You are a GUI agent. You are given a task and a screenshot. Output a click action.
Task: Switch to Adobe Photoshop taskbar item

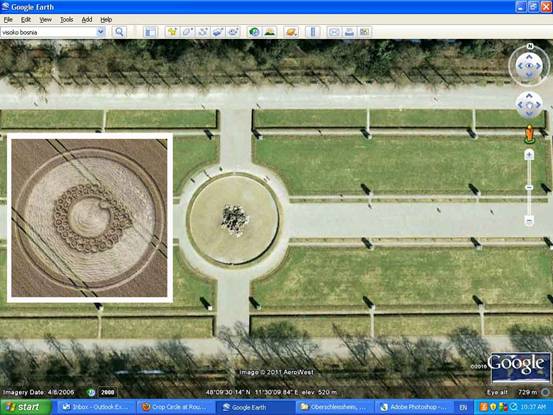[414, 407]
